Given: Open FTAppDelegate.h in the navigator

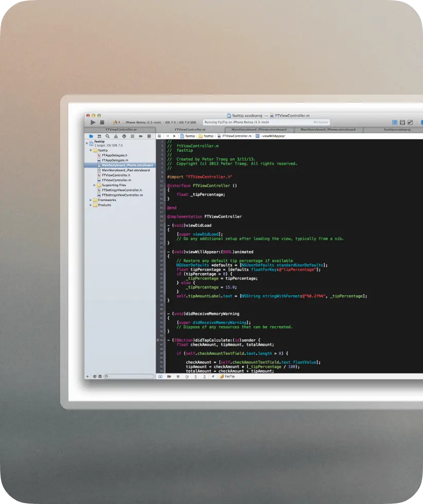Looking at the screenshot, I should pyautogui.click(x=114, y=155).
